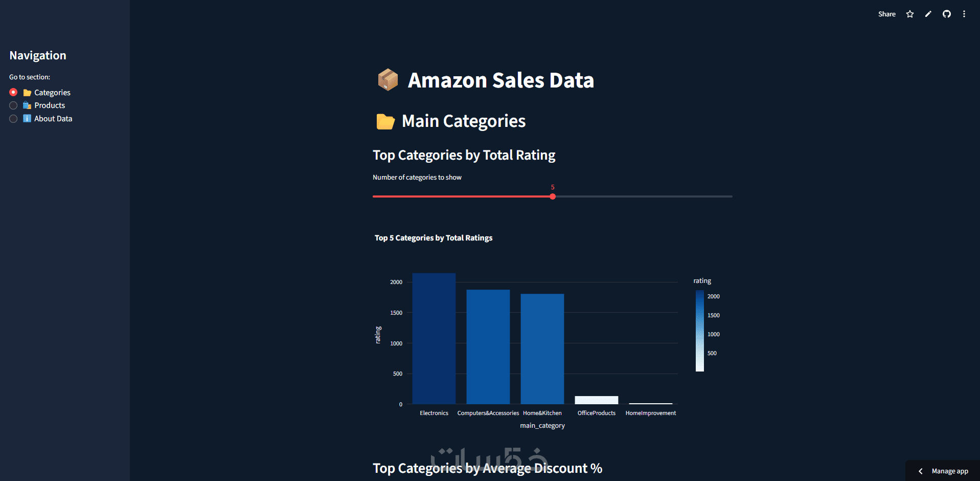The height and width of the screenshot is (481, 980).
Task: Click the Electronics bar in chart
Action: (x=434, y=338)
